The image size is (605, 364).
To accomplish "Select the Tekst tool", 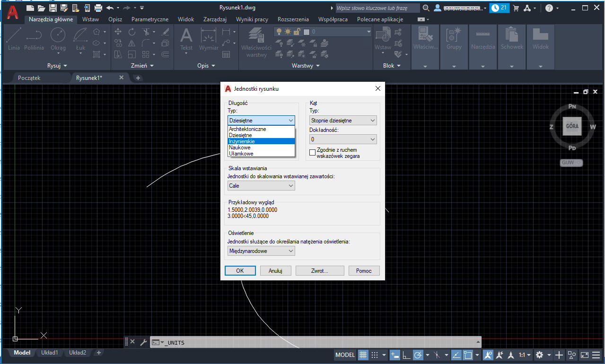I will click(x=186, y=39).
